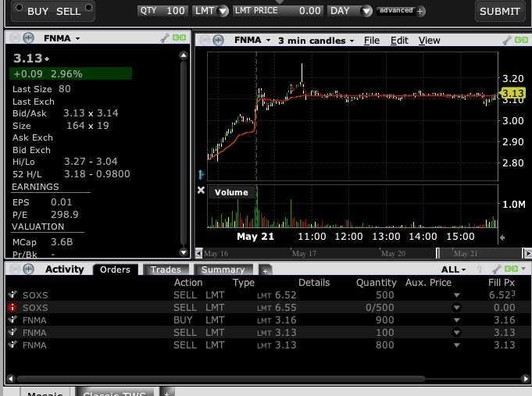
Task: Switch to the Orders tab
Action: [x=116, y=269]
